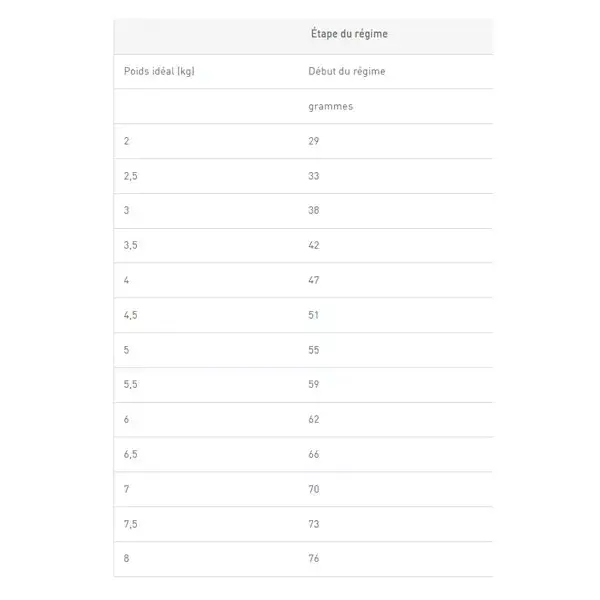Image resolution: width=600 pixels, height=600 pixels.
Task: Click the 38 grams cell
Action: [x=313, y=210]
